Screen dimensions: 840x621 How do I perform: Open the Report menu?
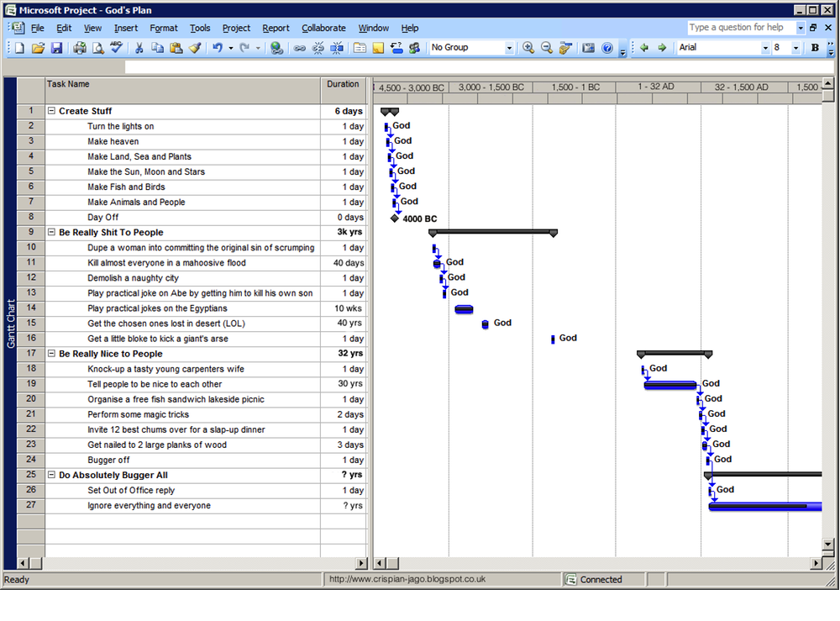tap(276, 28)
